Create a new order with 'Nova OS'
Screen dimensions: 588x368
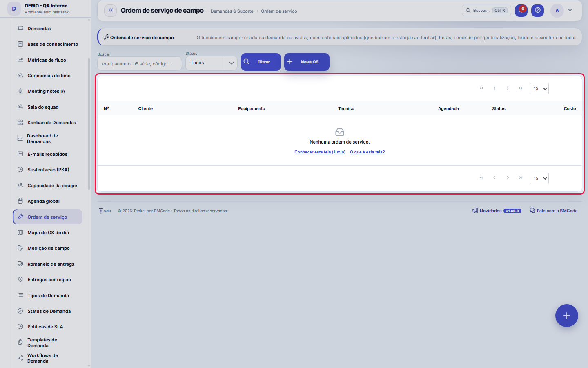(307, 62)
